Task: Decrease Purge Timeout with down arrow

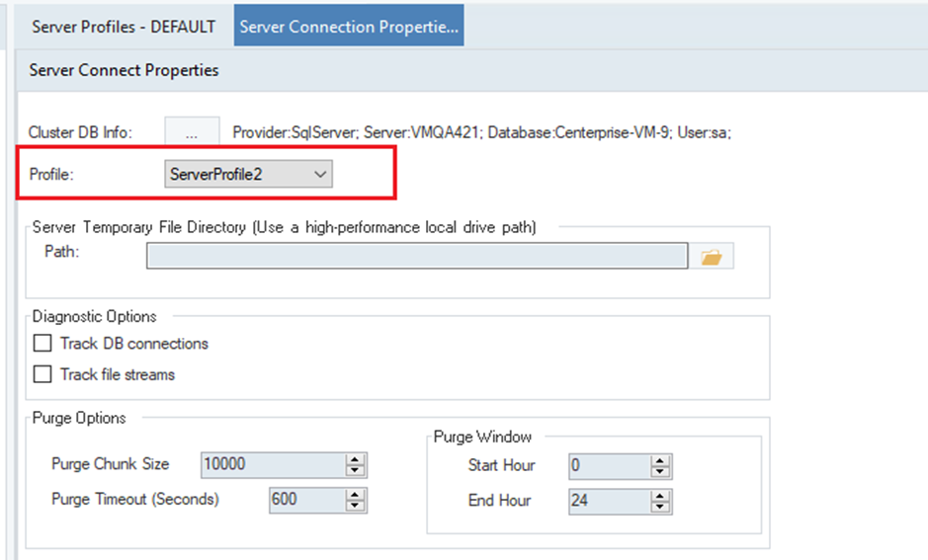Action: tap(356, 506)
